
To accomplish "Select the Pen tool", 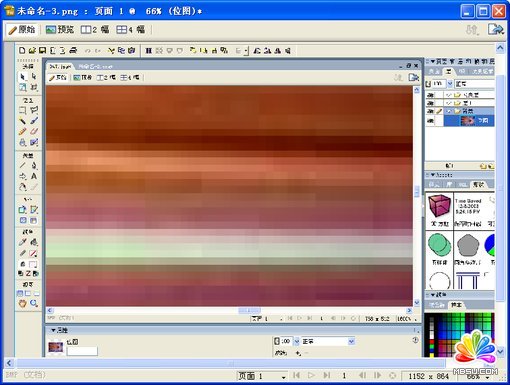I will pyautogui.click(x=34, y=165).
